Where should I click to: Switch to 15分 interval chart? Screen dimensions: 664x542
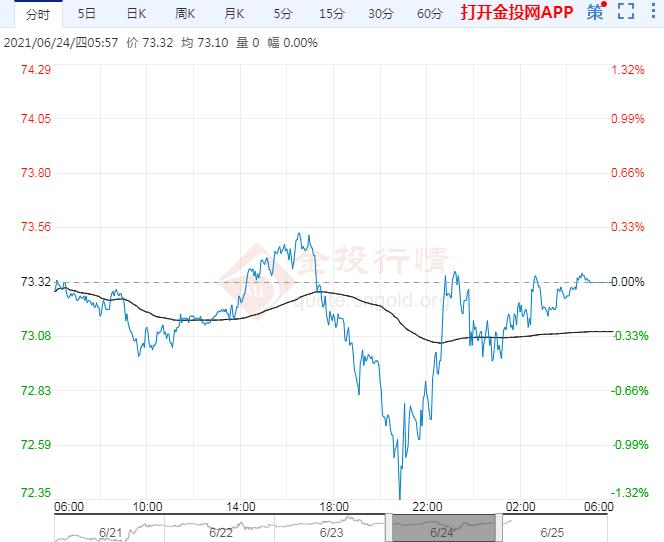(331, 14)
